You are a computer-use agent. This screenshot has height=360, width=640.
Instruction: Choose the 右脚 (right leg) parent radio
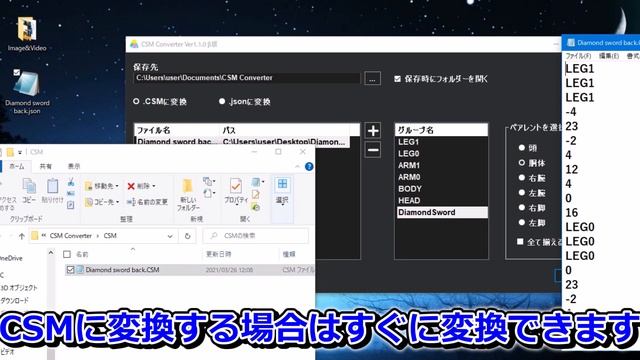(x=522, y=208)
